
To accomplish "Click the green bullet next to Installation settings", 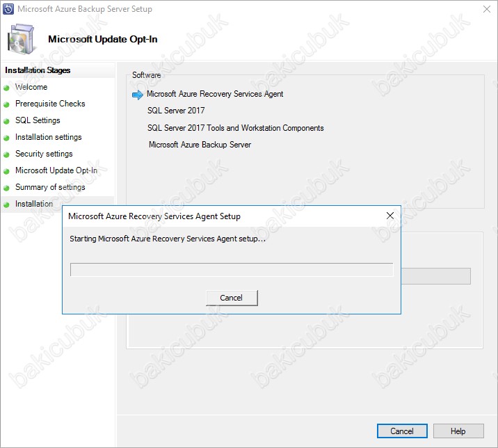I will 6,138.
